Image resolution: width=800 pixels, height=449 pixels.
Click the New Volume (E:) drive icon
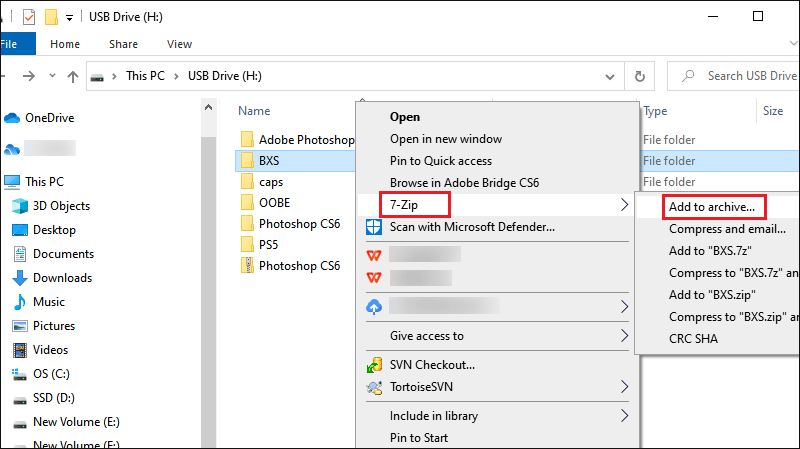click(19, 423)
